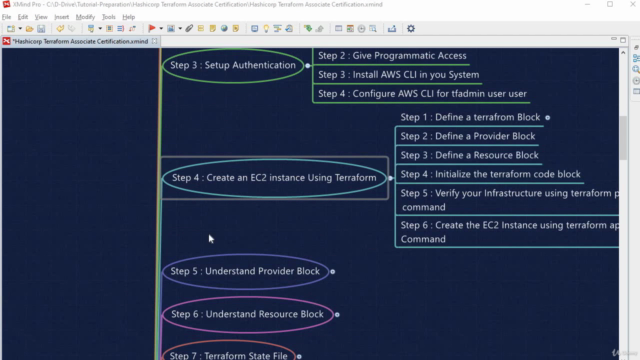The height and width of the screenshot is (360, 640).
Task: Select subtopic Step 5 Verify your Infrastructure
Action: 508,200
